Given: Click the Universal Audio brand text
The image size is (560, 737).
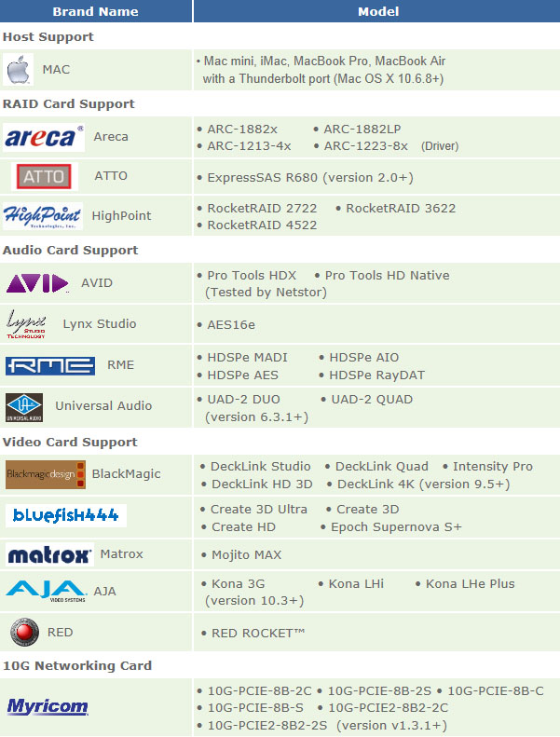Looking at the screenshot, I should [103, 405].
